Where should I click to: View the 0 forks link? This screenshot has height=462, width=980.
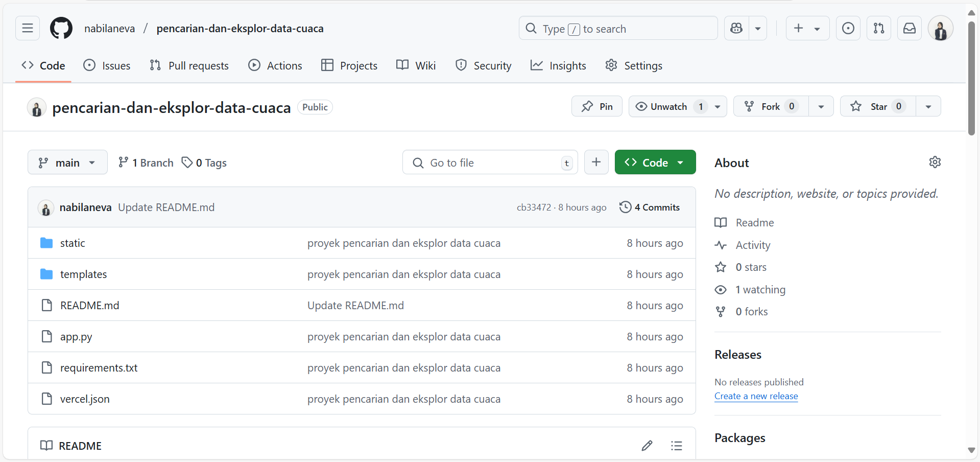[x=742, y=311]
